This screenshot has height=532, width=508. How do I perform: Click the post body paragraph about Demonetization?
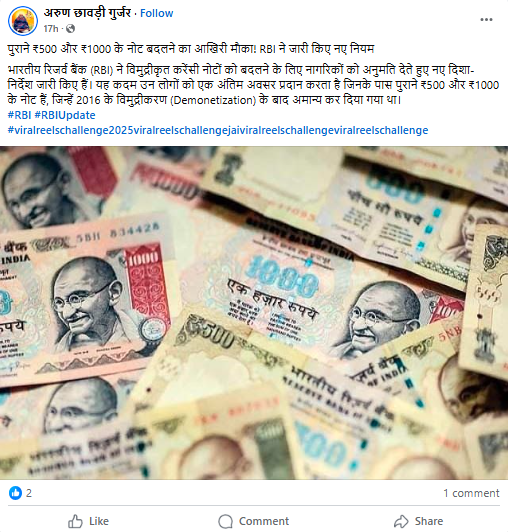(x=253, y=85)
